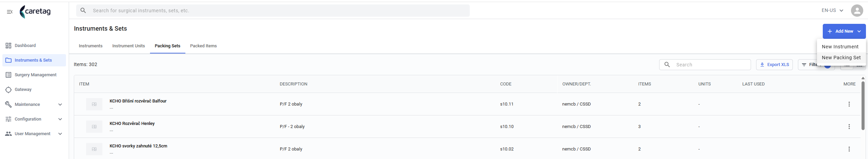Click the Add New button

(844, 31)
